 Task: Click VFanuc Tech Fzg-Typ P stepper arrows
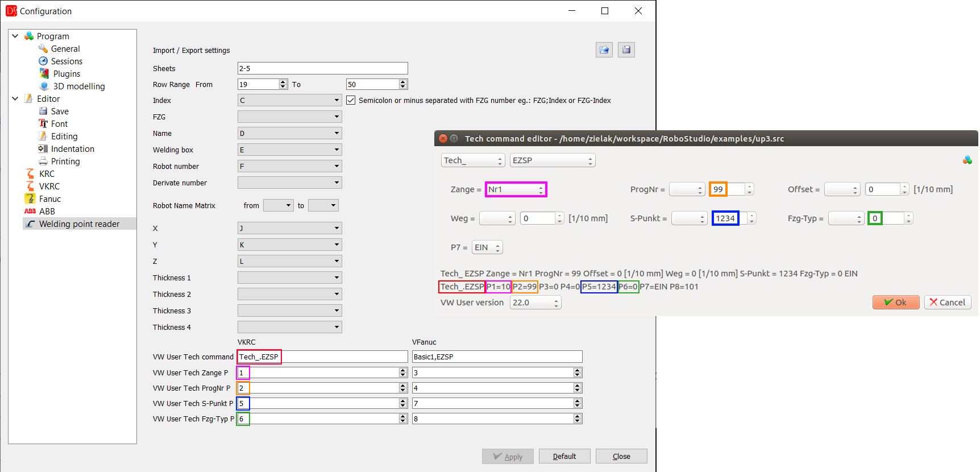pyautogui.click(x=578, y=419)
